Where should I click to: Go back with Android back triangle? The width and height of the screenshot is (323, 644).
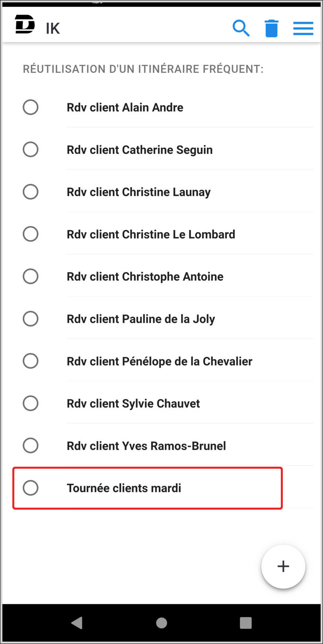(x=77, y=623)
